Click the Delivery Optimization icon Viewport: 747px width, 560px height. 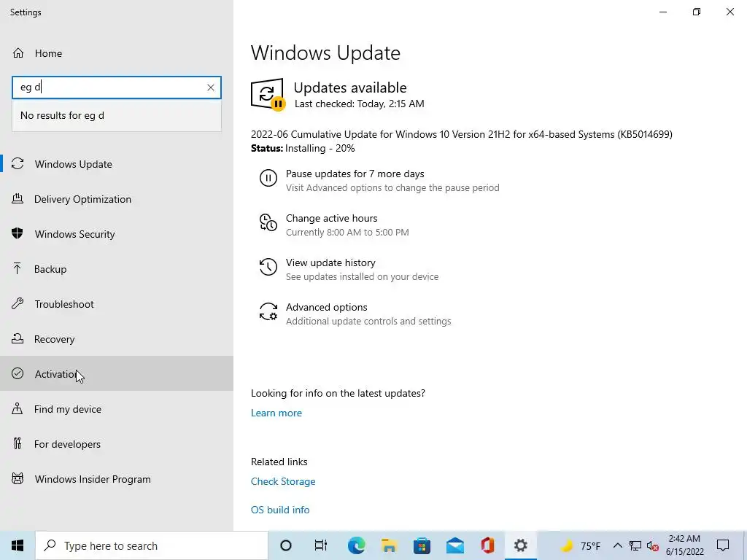pyautogui.click(x=18, y=199)
